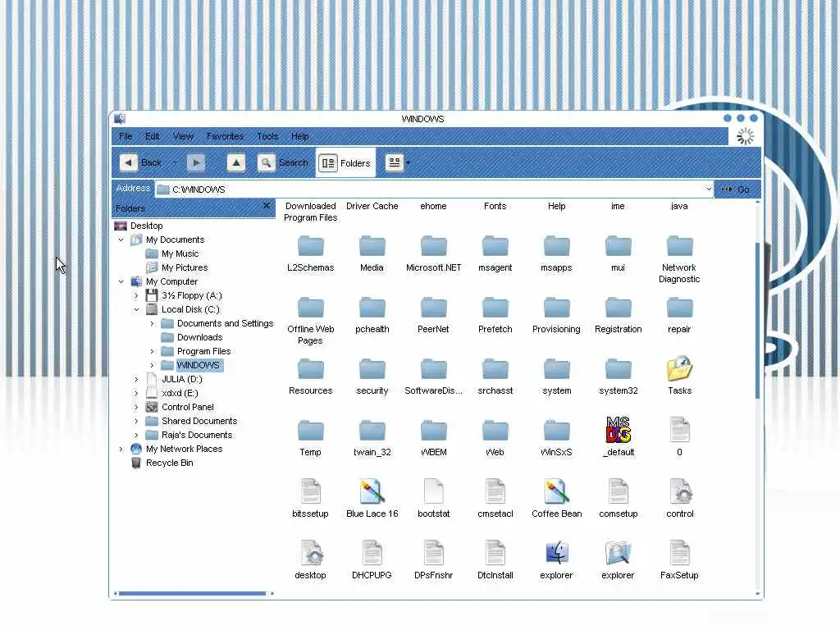This screenshot has height=630, width=840.
Task: Select the FaxSetup file icon
Action: [x=680, y=553]
